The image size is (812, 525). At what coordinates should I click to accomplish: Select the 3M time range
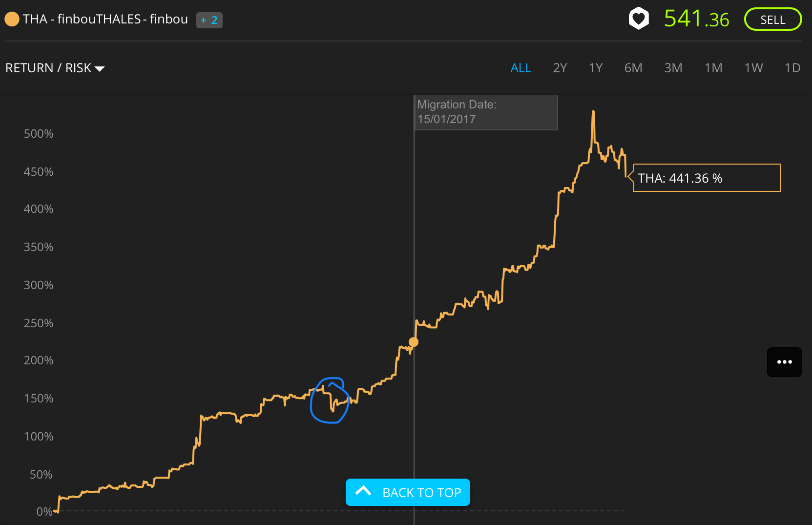pyautogui.click(x=673, y=68)
